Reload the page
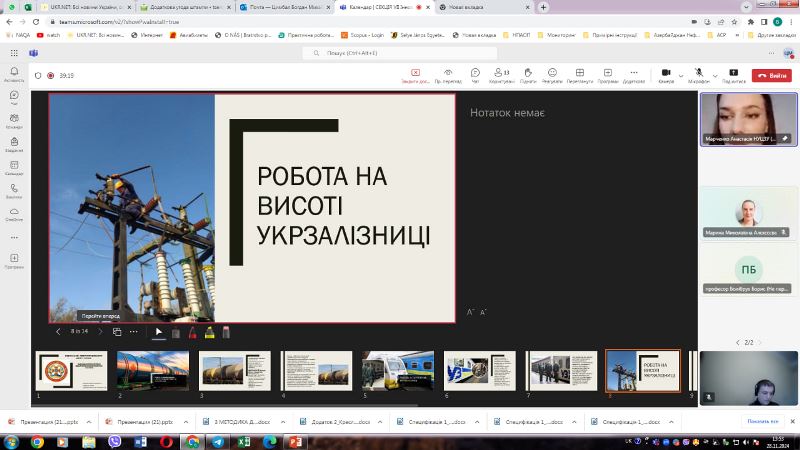Viewport: 800px width, 450px height. [x=36, y=22]
